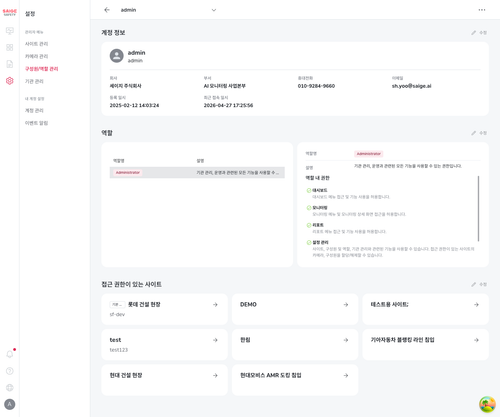Open the report document icon in sidebar
Image resolution: width=500 pixels, height=417 pixels.
pos(10,64)
